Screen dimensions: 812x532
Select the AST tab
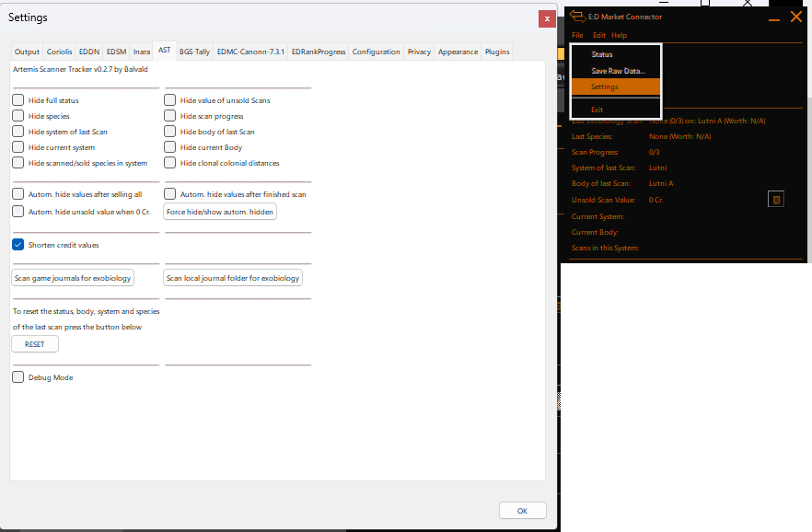[164, 51]
